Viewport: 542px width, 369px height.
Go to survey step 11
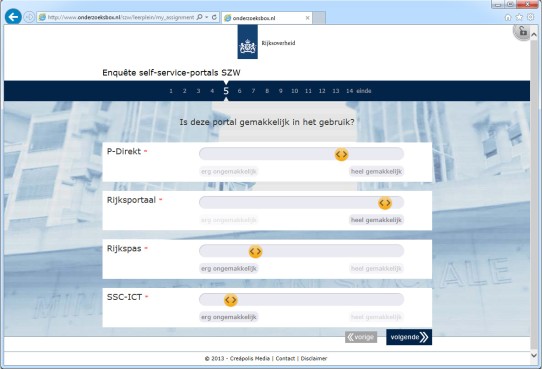pos(308,91)
